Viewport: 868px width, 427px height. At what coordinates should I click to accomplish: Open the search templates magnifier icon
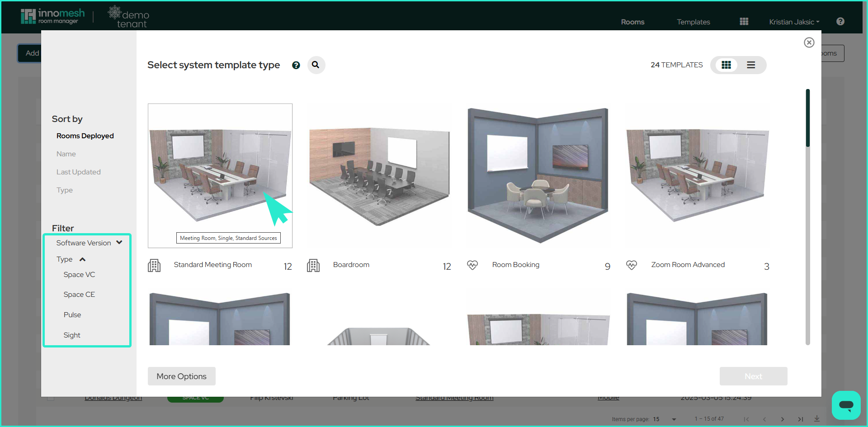pos(316,65)
